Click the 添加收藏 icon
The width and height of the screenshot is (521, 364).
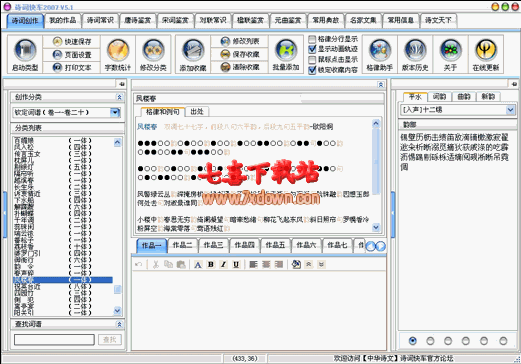193,54
